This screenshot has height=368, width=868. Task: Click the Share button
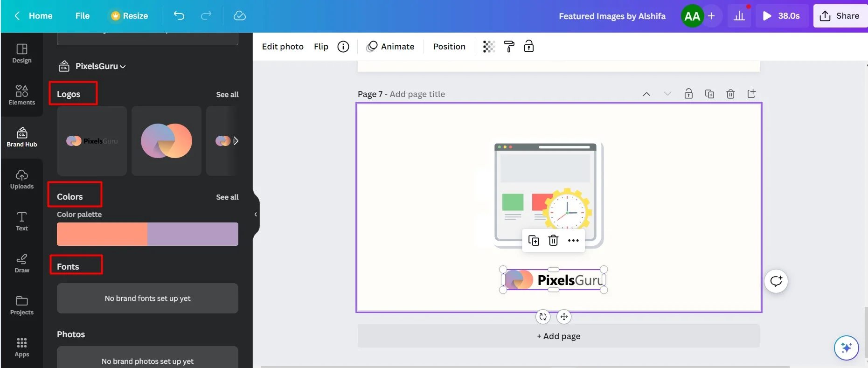[840, 16]
